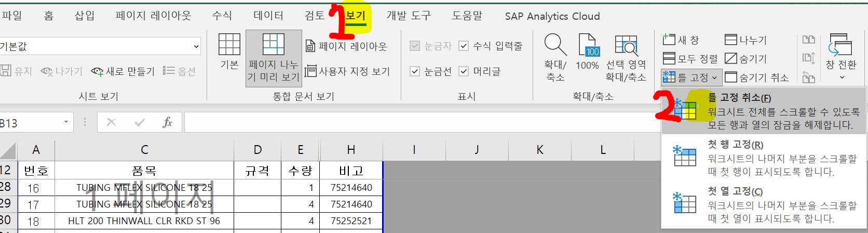Click cell 75252521 in 비고 column
Screen dimensions: 868x233
click(x=351, y=221)
